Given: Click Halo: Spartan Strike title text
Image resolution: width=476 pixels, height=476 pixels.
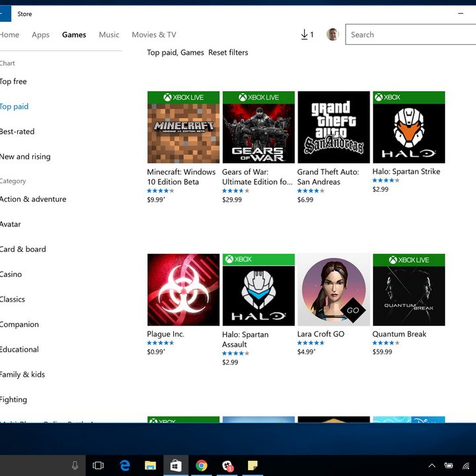Looking at the screenshot, I should click(x=406, y=171).
